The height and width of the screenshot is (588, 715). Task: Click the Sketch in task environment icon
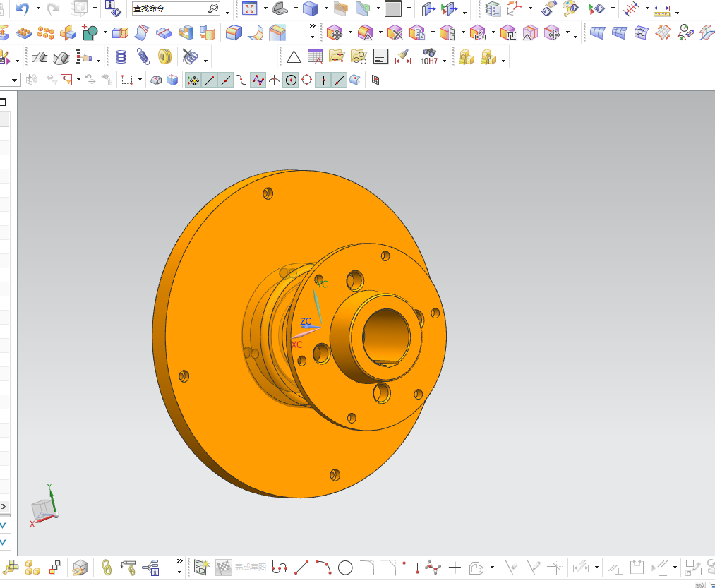(200, 568)
